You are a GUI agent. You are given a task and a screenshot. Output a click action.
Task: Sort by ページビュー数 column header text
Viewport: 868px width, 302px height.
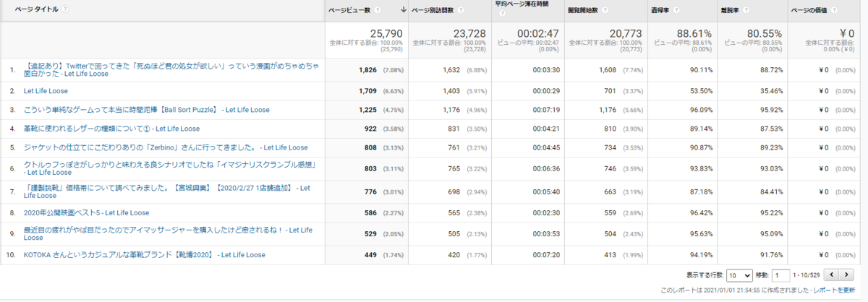(x=349, y=10)
